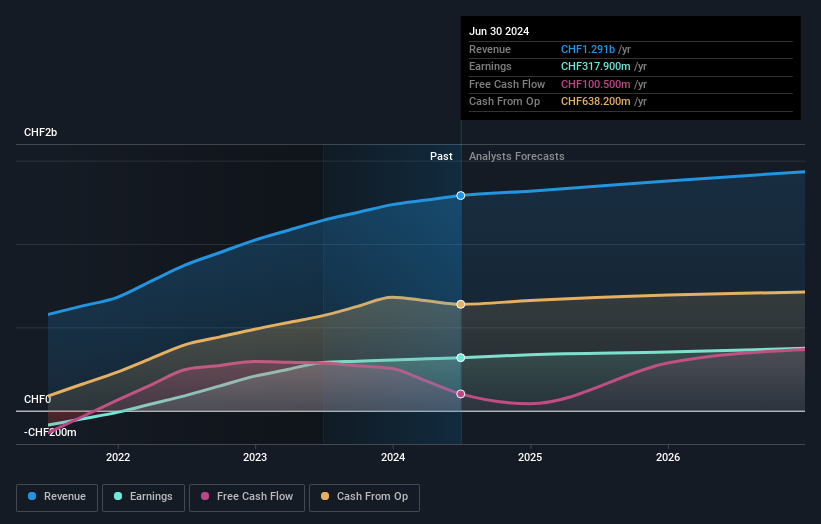Click the Jun 30 2024 tooltip date
The height and width of the screenshot is (524, 821).
pyautogui.click(x=499, y=31)
